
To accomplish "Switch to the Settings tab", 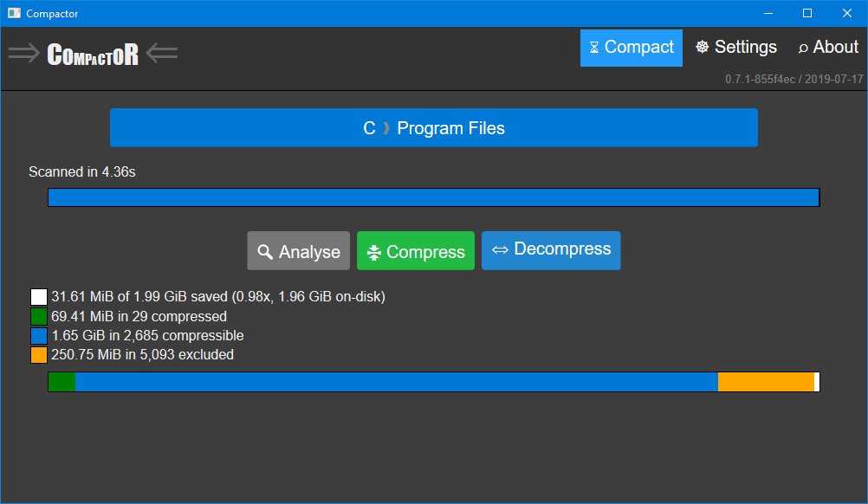I will tap(736, 48).
